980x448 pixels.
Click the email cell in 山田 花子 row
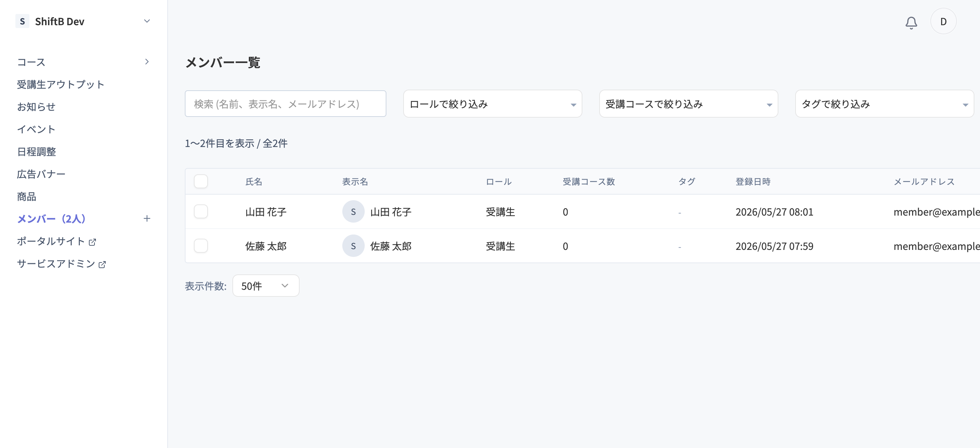tap(937, 212)
